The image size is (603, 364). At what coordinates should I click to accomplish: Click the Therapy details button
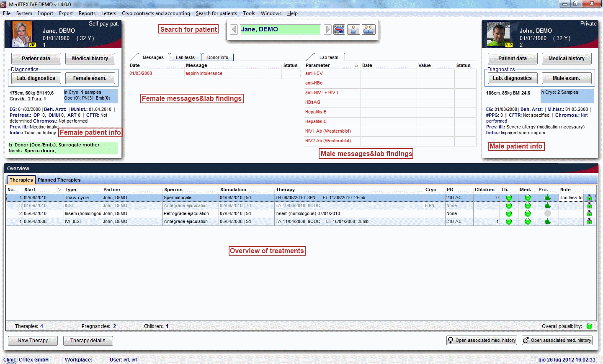click(88, 341)
